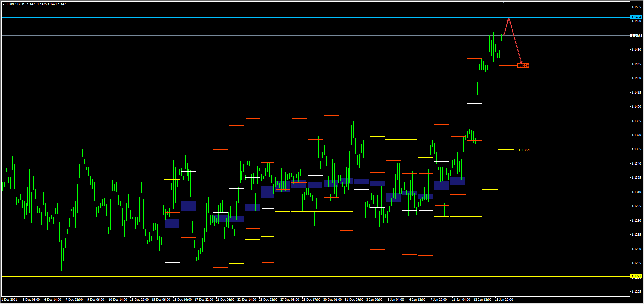Click the 3 Dec 06:00 time axis label
Viewport: 644px width, 304px height.
pyautogui.click(x=31, y=300)
